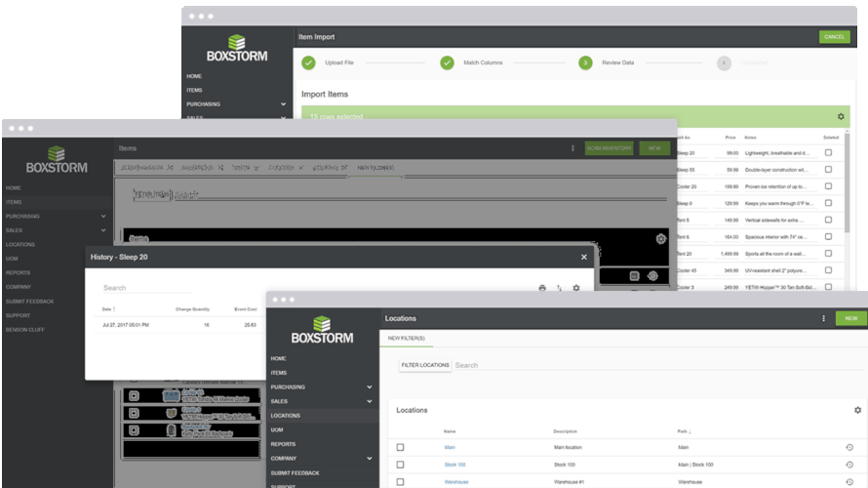868x488 pixels.
Task: Expand Company in Locations window sidebar
Action: [x=370, y=459]
